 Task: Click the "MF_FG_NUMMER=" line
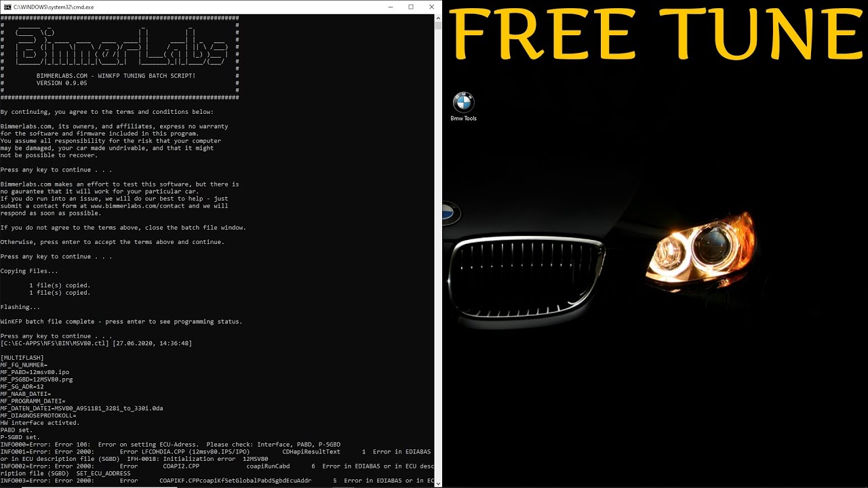[24, 365]
